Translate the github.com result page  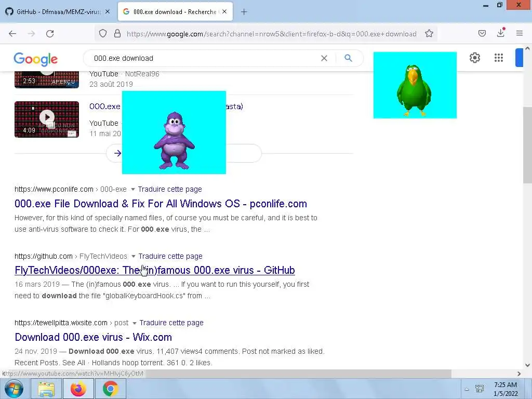pyautogui.click(x=170, y=256)
